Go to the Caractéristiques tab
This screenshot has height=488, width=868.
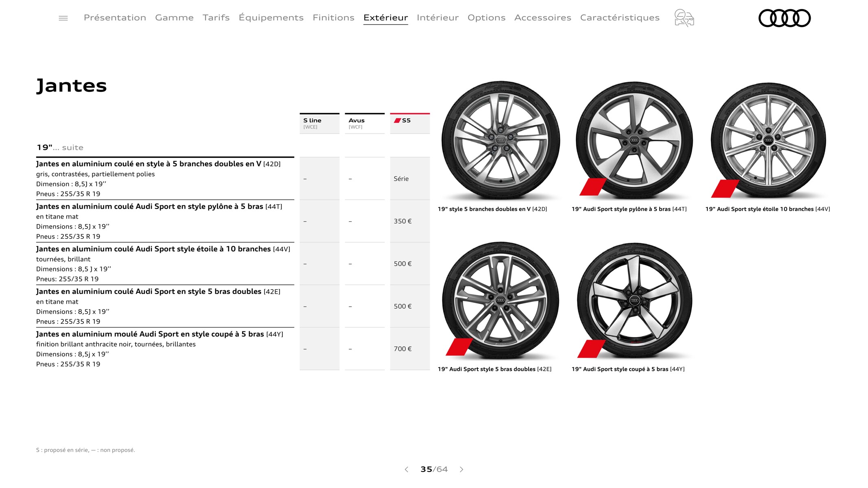point(620,17)
